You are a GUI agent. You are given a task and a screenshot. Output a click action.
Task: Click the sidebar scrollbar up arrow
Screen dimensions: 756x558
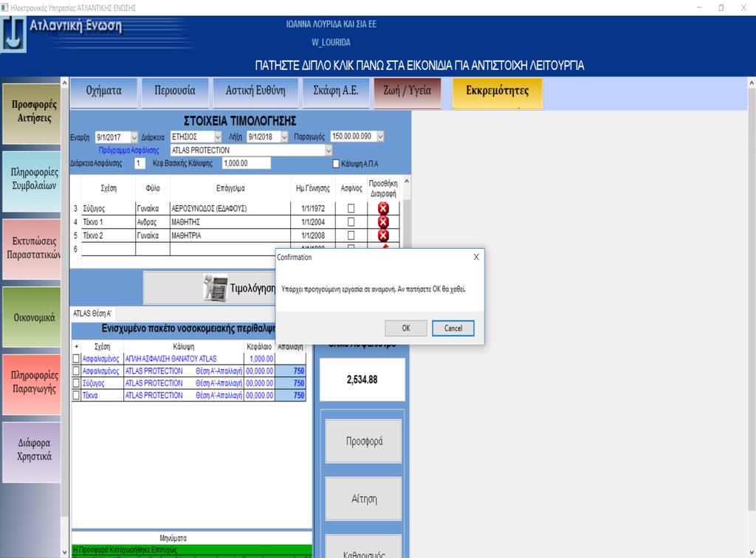point(65,83)
